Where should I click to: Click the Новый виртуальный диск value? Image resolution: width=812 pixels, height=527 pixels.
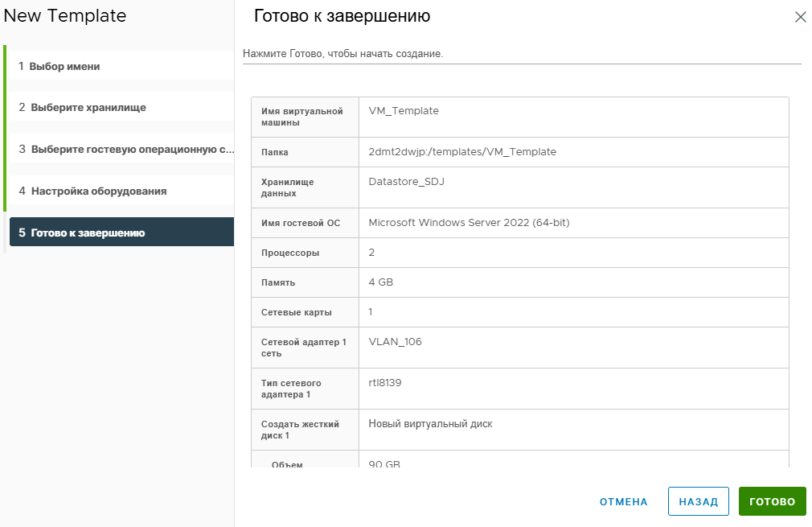click(x=430, y=424)
